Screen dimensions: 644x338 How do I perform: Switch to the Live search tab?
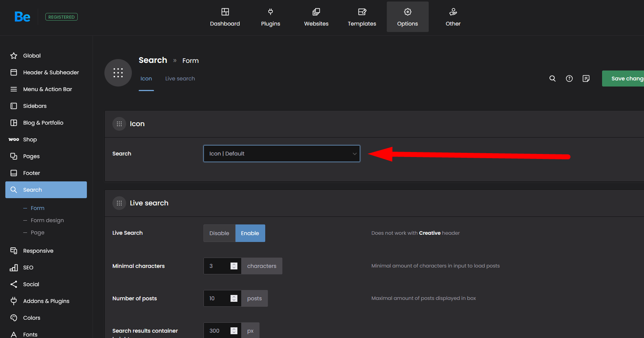coord(180,78)
